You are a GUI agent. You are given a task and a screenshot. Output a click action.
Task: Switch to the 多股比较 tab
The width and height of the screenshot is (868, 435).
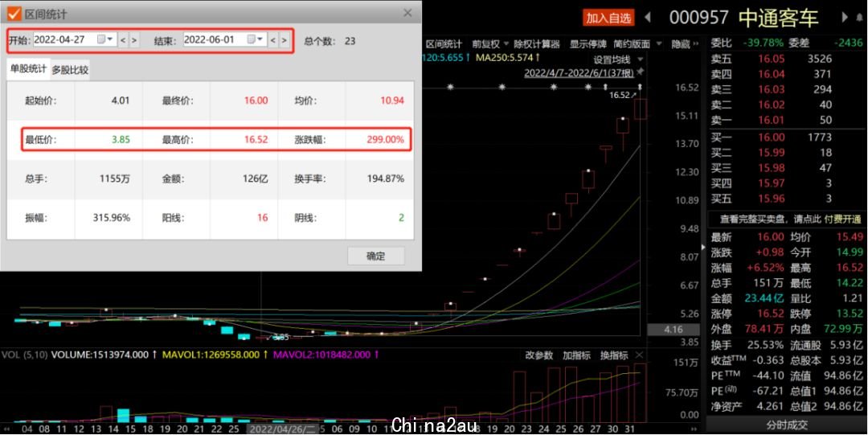70,70
